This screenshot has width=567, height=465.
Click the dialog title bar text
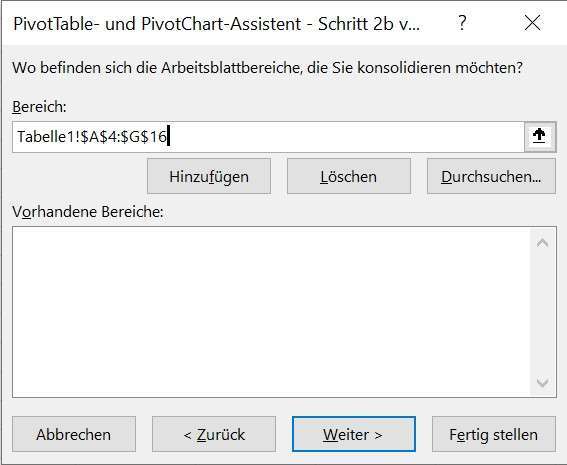216,24
